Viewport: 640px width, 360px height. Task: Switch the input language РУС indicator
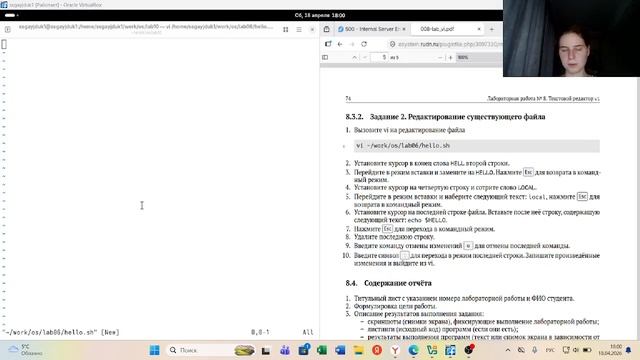pos(550,350)
